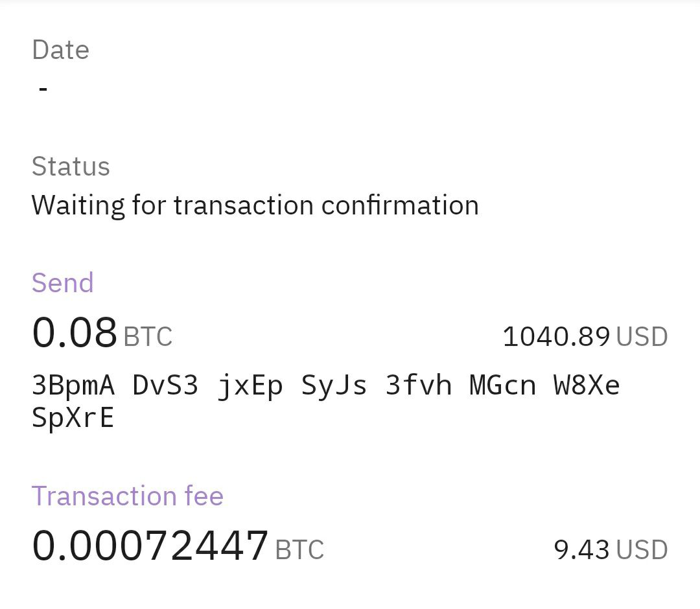Screen dimensions: 700x609
Task: Click the BTC unit beside 0.08
Action: [148, 337]
